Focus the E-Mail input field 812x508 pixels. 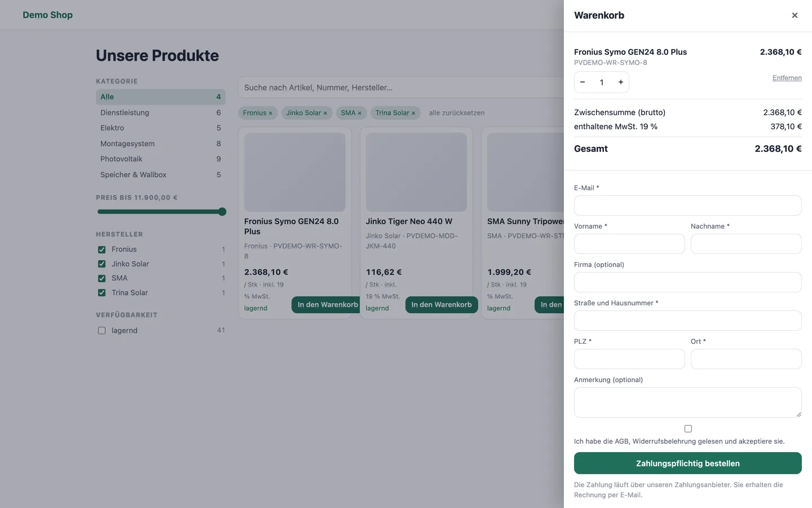tap(688, 205)
